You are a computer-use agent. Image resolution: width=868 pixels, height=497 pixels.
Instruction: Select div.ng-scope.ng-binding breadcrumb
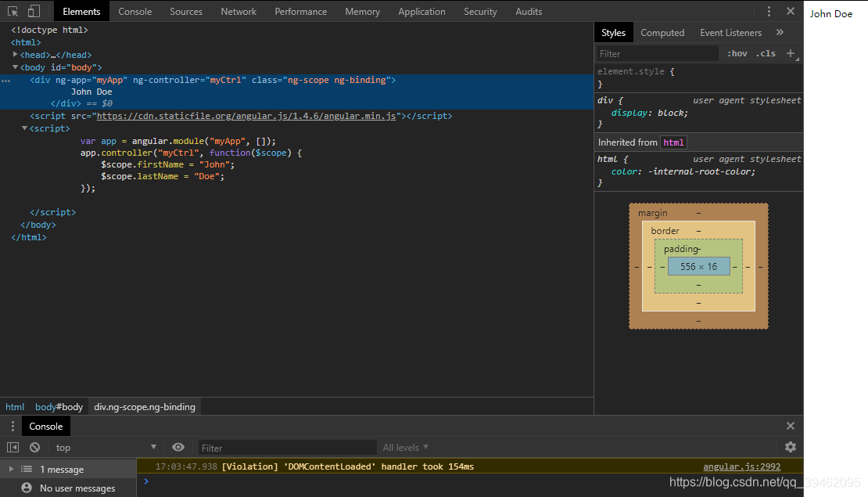point(145,407)
